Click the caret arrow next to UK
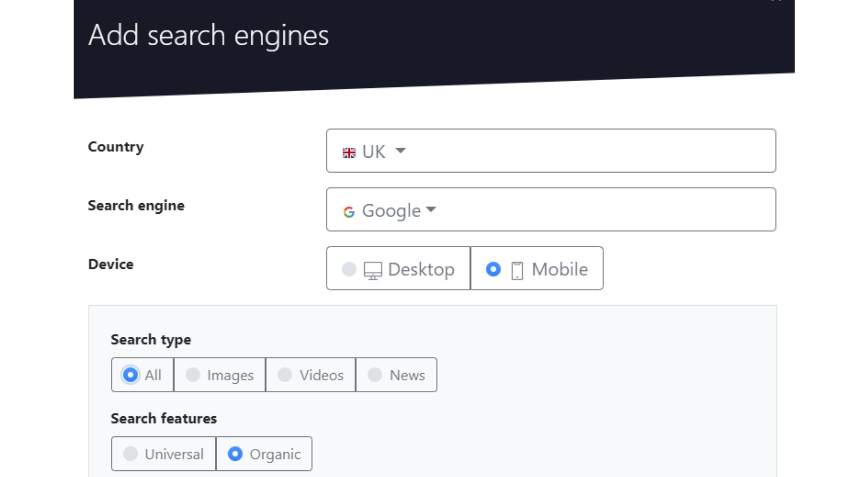Screen dimensions: 868x477 pos(400,150)
